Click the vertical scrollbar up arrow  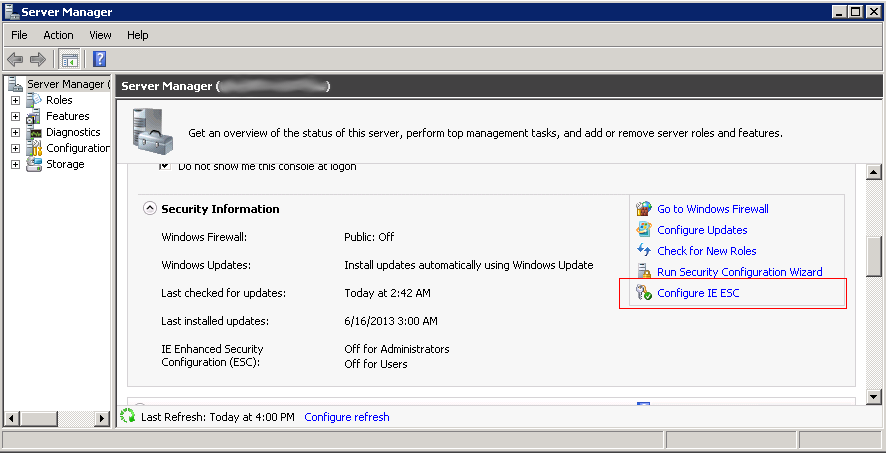coord(874,172)
